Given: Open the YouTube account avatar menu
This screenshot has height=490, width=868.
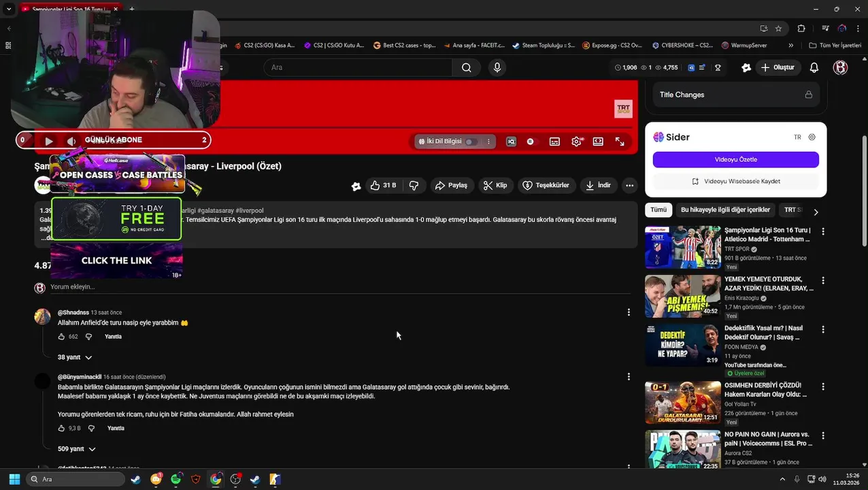Looking at the screenshot, I should point(841,67).
